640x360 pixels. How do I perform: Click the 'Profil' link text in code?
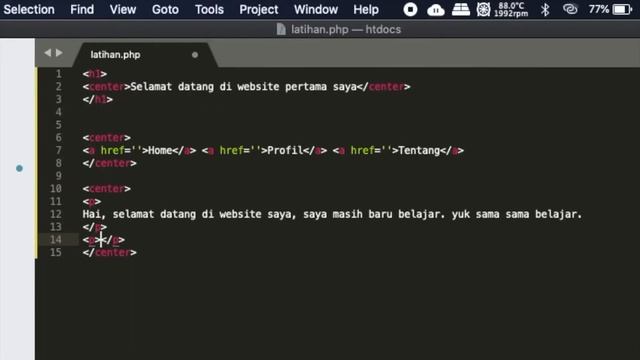point(285,151)
